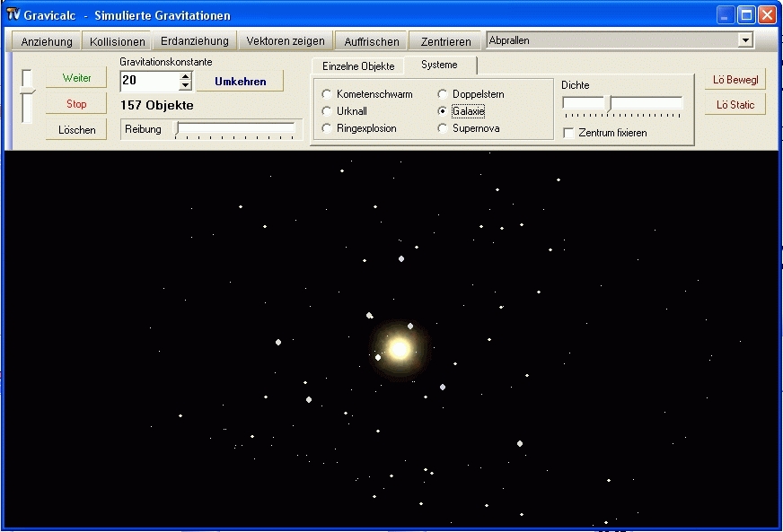Toggle the Kollisionen toolbar button

click(x=117, y=41)
